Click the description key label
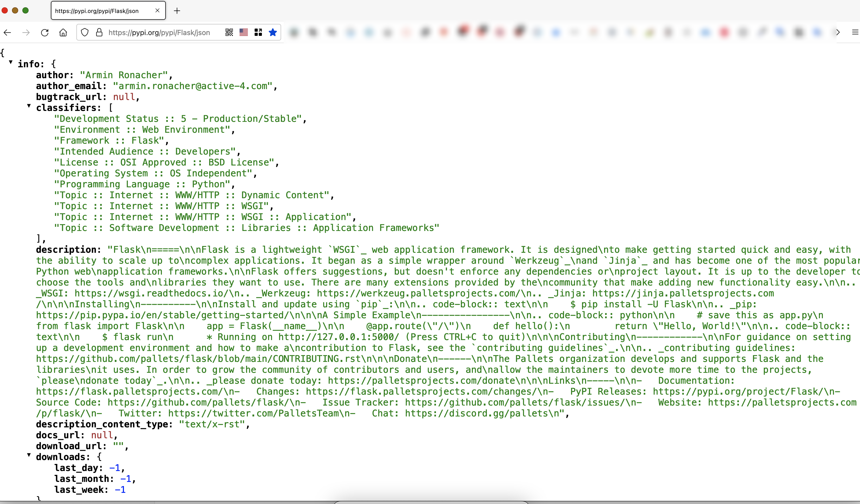The image size is (860, 504). tap(69, 250)
